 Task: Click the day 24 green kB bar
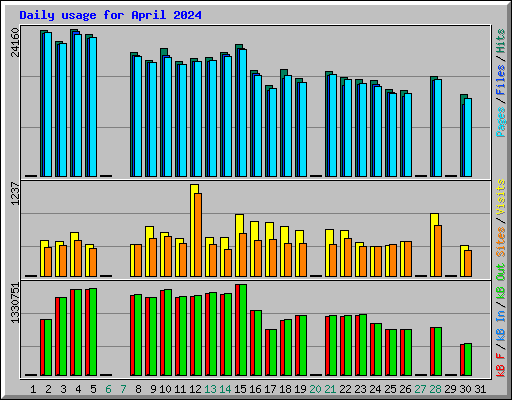coord(378,349)
